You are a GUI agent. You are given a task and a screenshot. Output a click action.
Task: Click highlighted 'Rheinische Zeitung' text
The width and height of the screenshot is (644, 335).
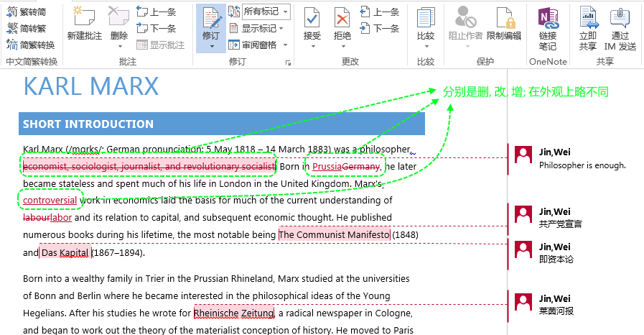[x=234, y=313]
